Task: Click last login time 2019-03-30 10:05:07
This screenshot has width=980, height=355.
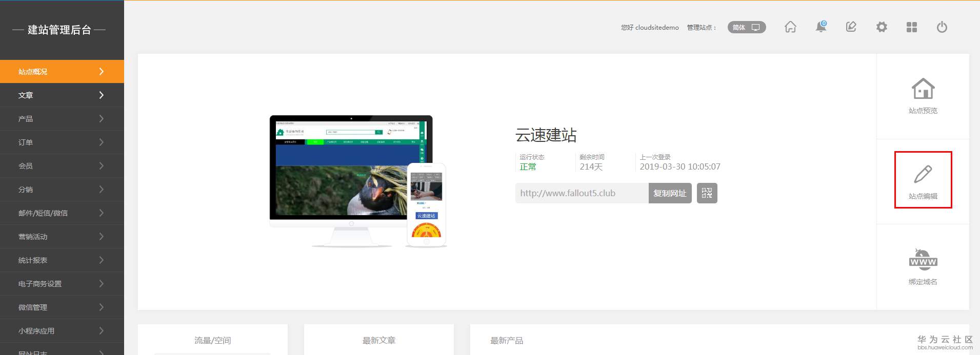Action: (680, 166)
